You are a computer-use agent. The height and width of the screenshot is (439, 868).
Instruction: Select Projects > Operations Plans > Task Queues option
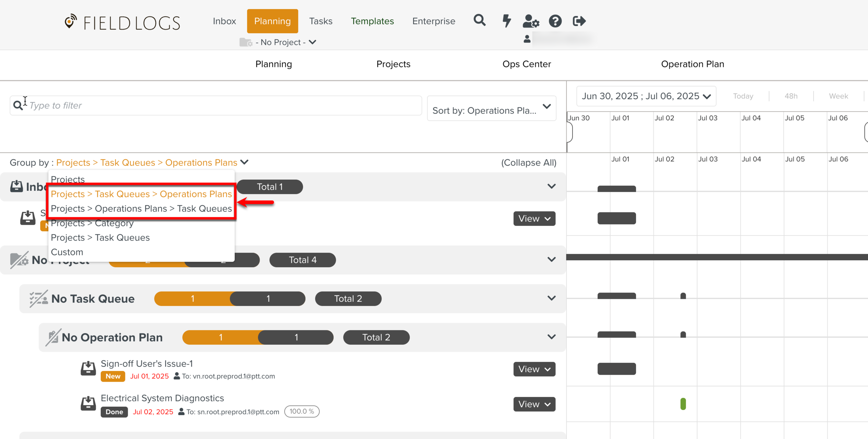141,209
